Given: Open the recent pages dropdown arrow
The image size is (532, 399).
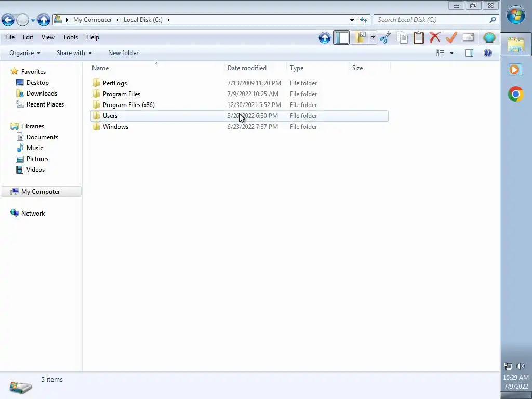Looking at the screenshot, I should (x=33, y=20).
